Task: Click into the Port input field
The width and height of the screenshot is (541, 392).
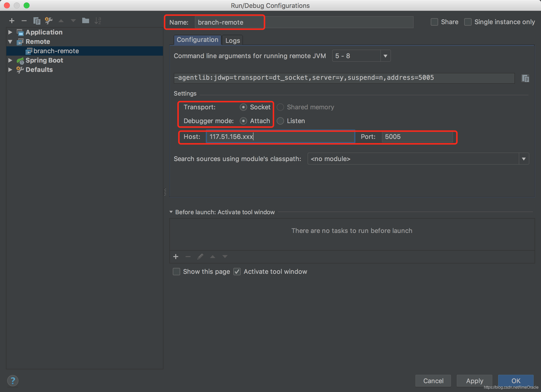Action: (417, 137)
